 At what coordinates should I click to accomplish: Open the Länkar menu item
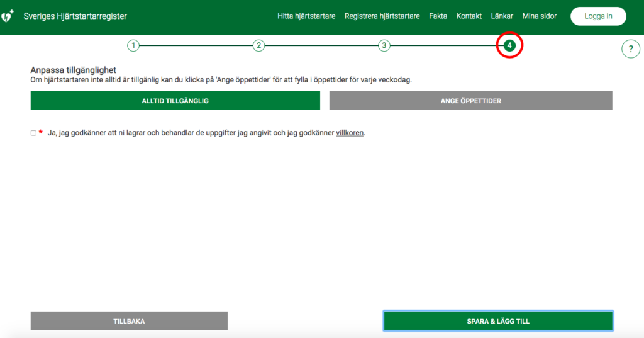[x=502, y=16]
